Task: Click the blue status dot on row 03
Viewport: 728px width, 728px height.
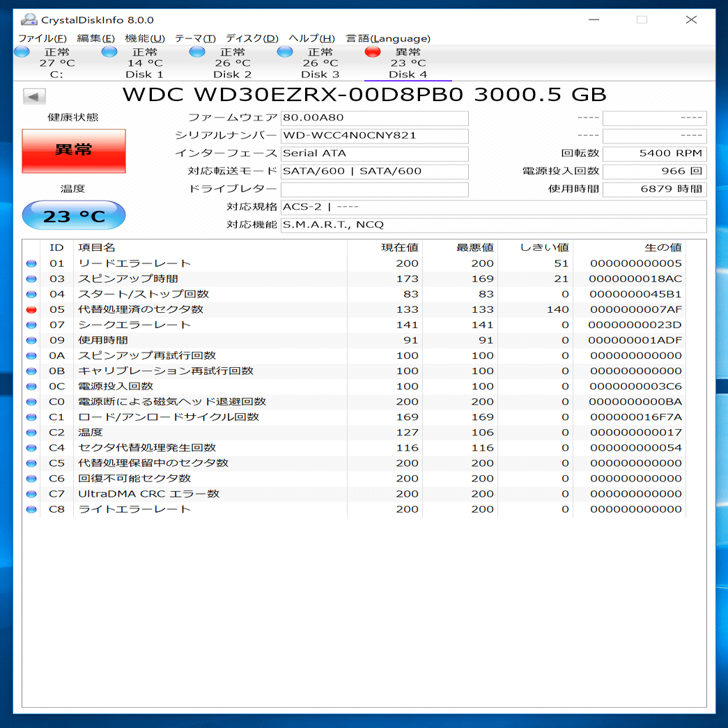Action: click(x=31, y=279)
